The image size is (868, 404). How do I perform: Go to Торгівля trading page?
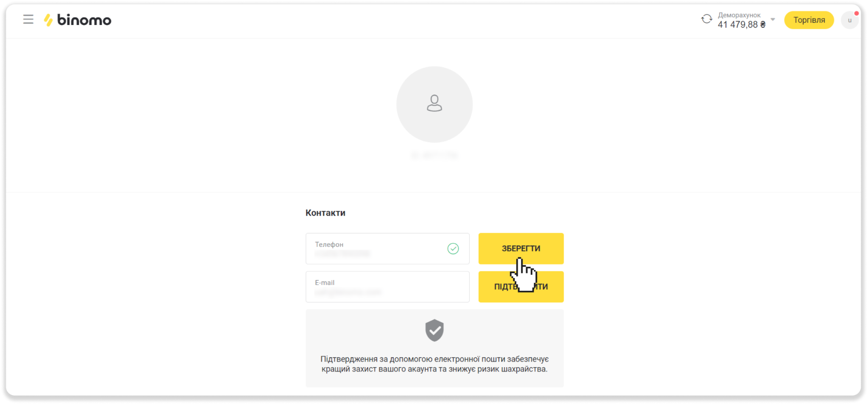coord(809,20)
